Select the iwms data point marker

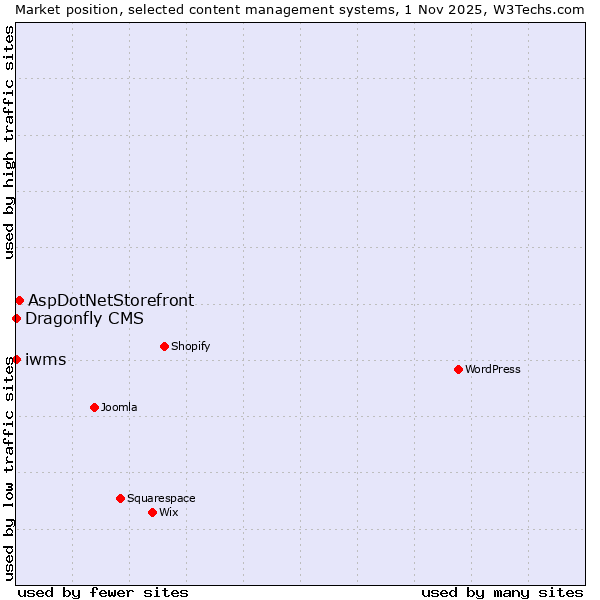[x=16, y=359]
